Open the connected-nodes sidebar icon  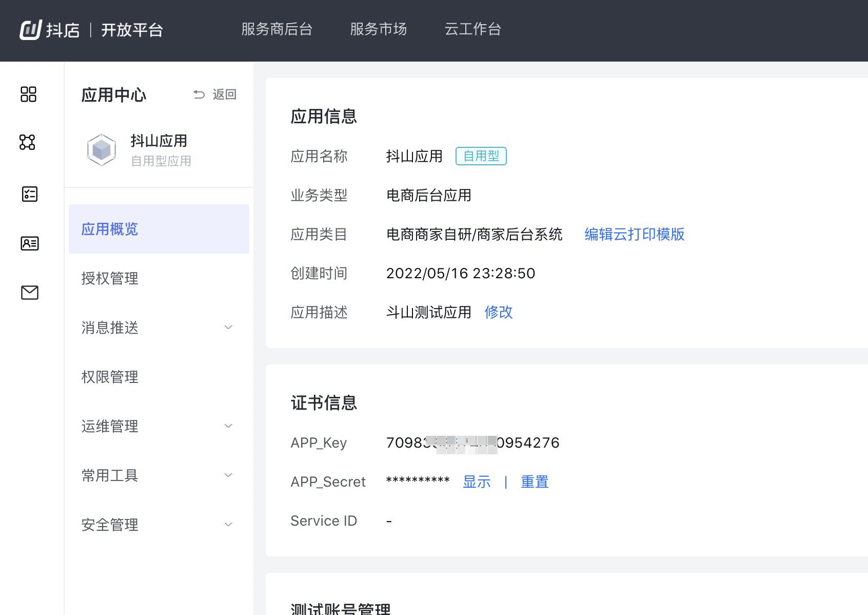coord(27,142)
